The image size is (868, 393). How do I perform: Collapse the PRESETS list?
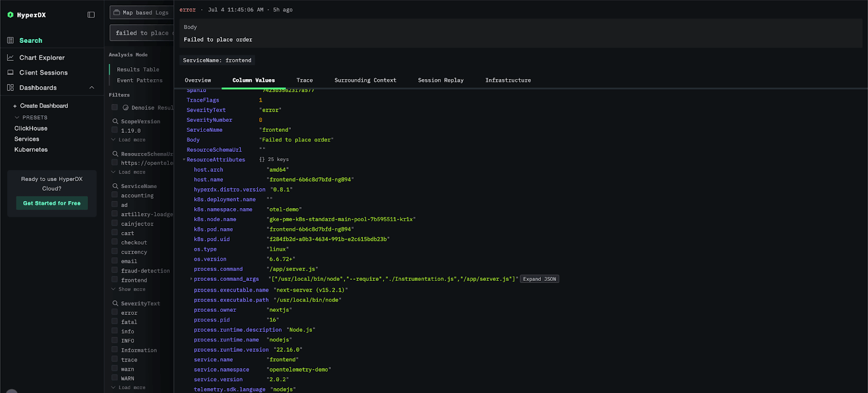point(17,118)
